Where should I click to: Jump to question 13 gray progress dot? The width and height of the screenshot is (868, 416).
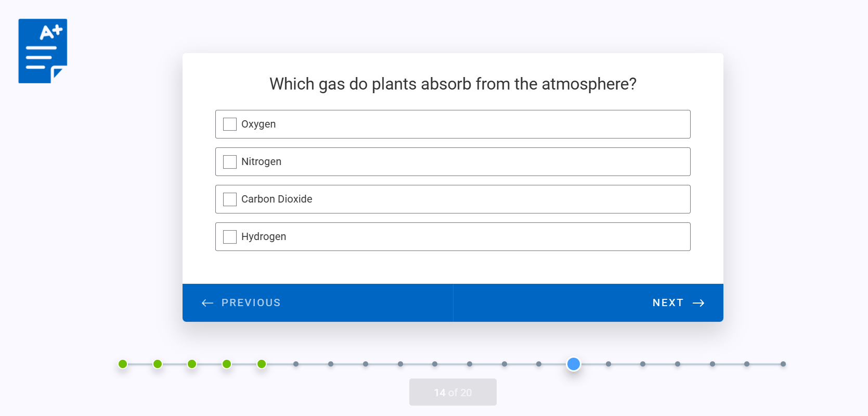539,364
